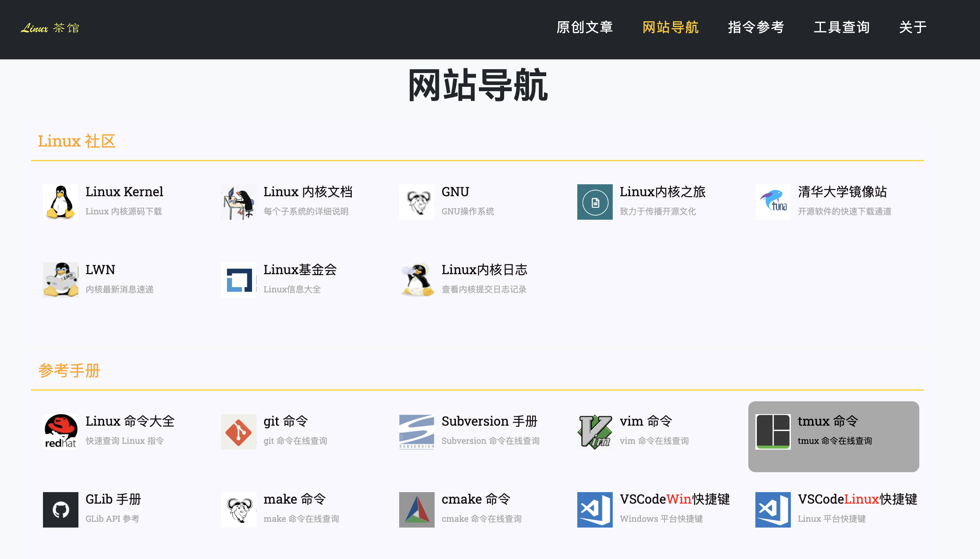Open the LWN newspaper penguin icon
The height and width of the screenshot is (559, 980).
(x=61, y=280)
